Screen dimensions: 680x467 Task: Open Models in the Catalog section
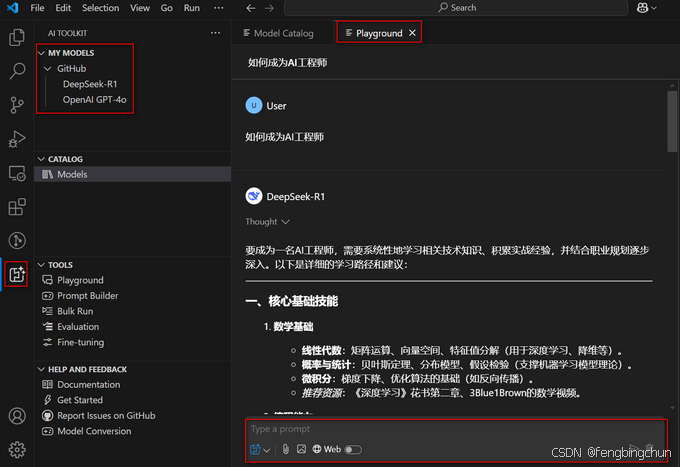132,174
